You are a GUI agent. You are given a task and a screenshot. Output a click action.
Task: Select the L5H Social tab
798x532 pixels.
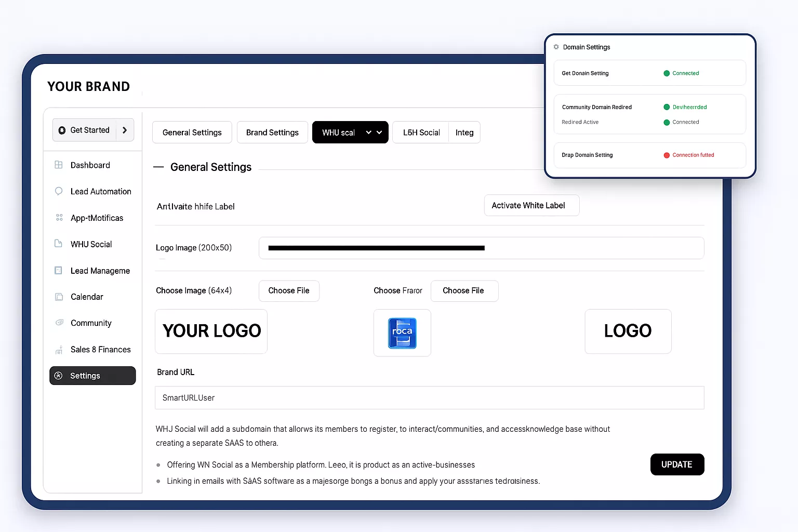421,132
